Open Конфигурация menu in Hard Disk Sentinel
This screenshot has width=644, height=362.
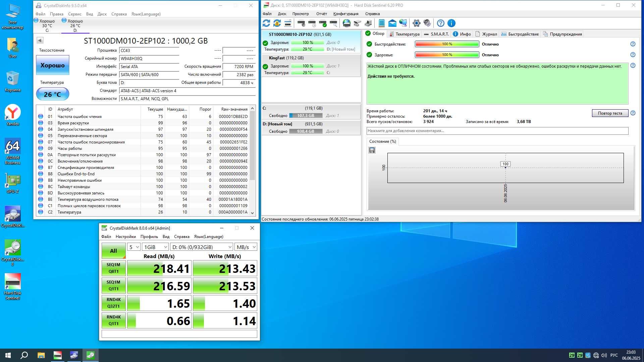[x=346, y=14]
